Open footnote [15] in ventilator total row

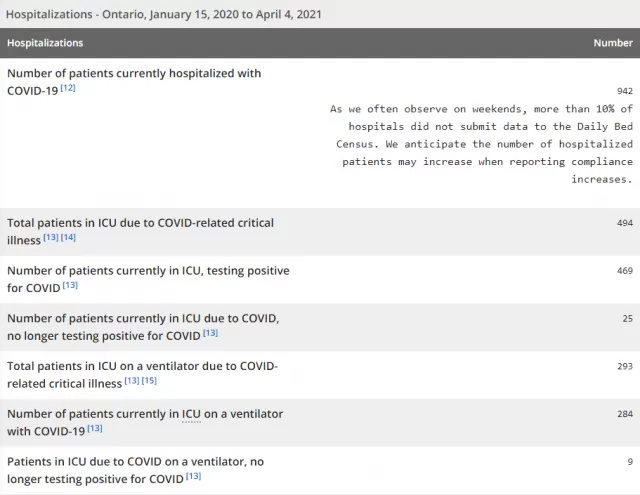pos(149,380)
